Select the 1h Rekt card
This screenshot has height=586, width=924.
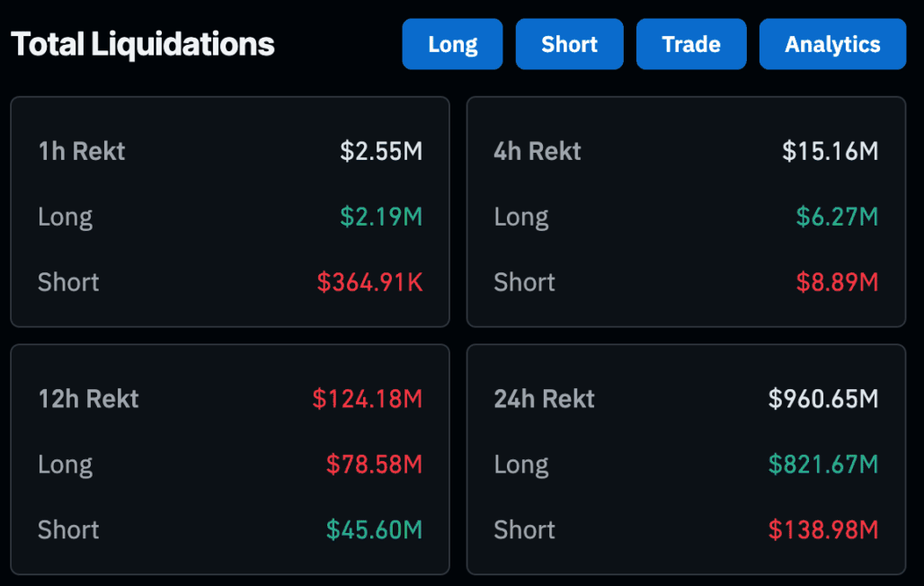tap(229, 211)
